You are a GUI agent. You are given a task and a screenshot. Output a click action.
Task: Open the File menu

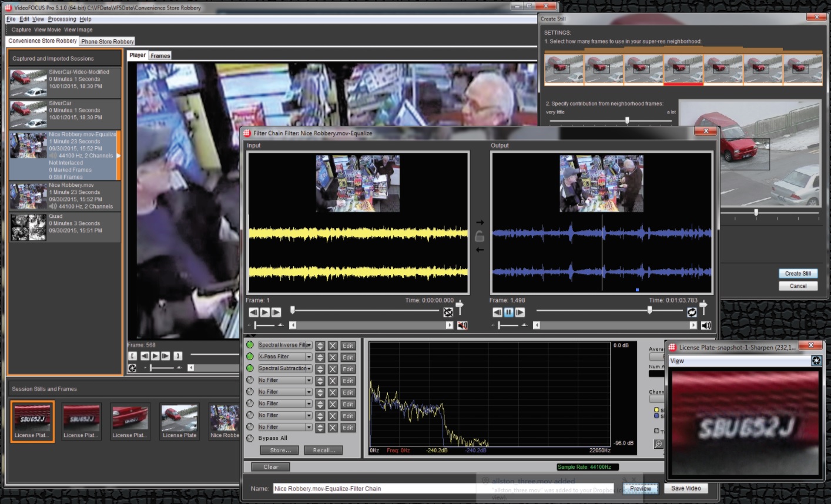[11, 19]
